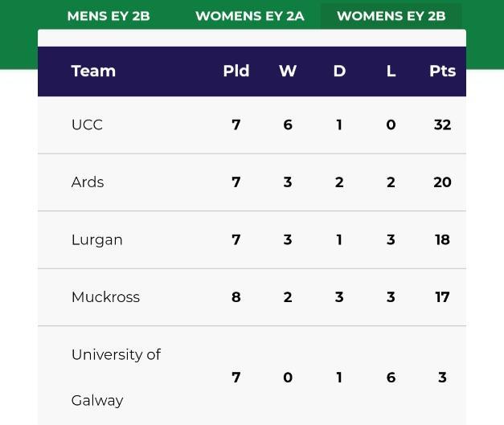The width and height of the screenshot is (504, 425).
Task: Click the L column header
Action: [x=391, y=71]
